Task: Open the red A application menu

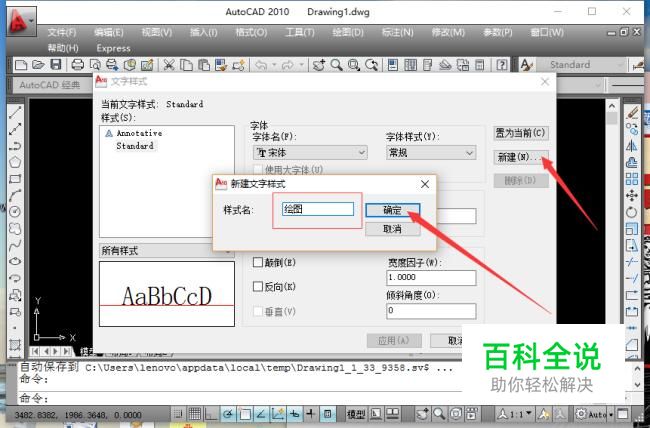Action: [21, 21]
